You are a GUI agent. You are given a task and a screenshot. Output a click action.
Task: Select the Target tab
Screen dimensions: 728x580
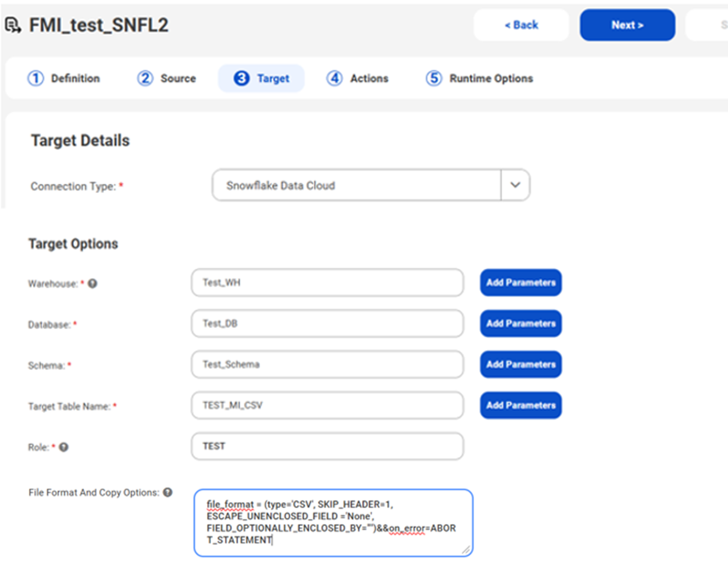click(261, 79)
